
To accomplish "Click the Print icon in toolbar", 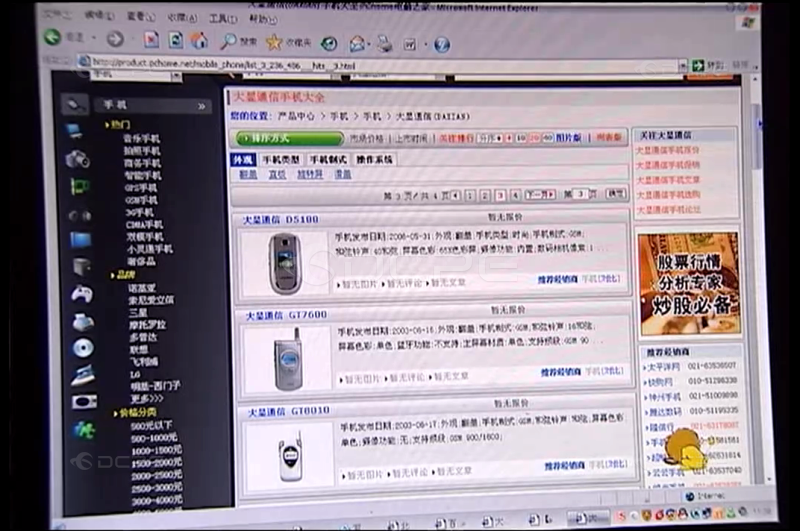I will 383,44.
